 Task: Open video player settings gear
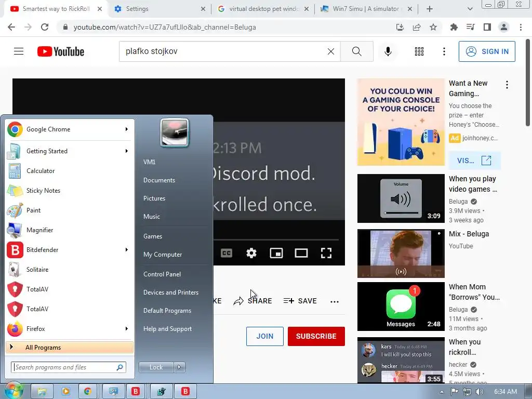(251, 253)
